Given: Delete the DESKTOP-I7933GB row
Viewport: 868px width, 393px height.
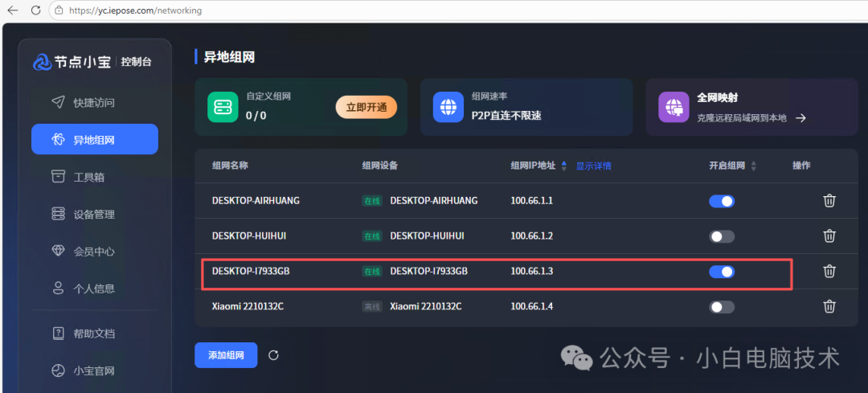Looking at the screenshot, I should tap(829, 271).
